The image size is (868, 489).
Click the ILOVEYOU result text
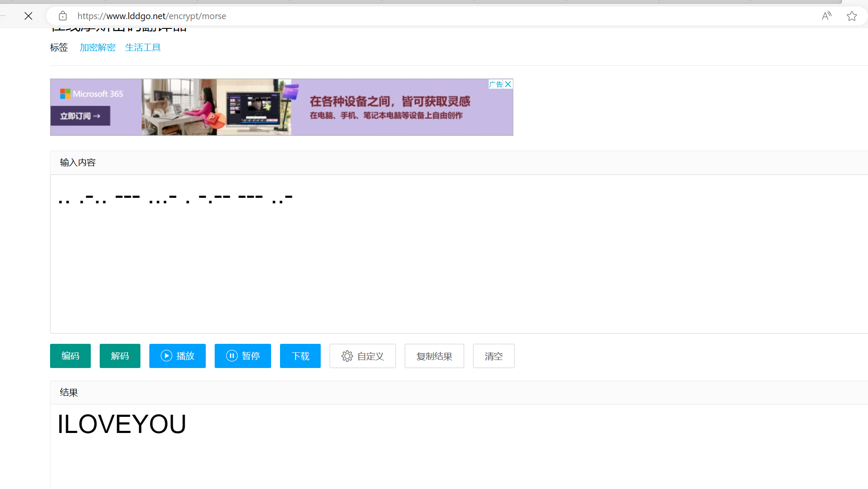pos(122,424)
